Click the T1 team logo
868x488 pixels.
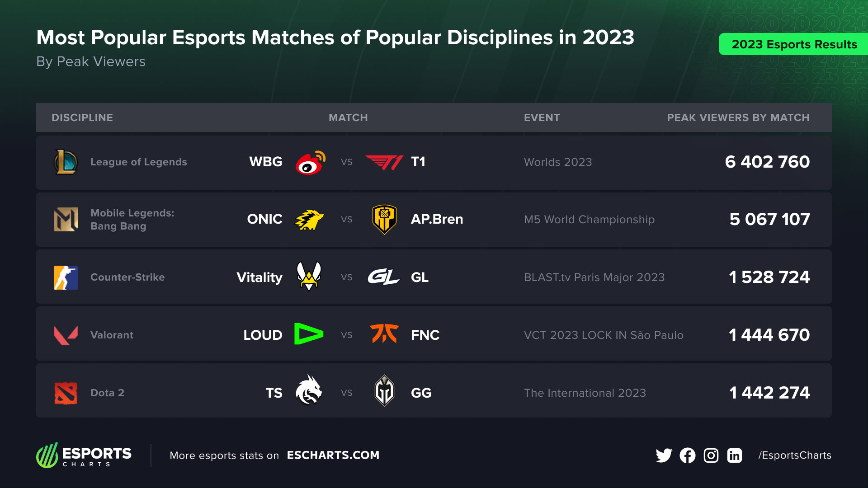pos(384,162)
